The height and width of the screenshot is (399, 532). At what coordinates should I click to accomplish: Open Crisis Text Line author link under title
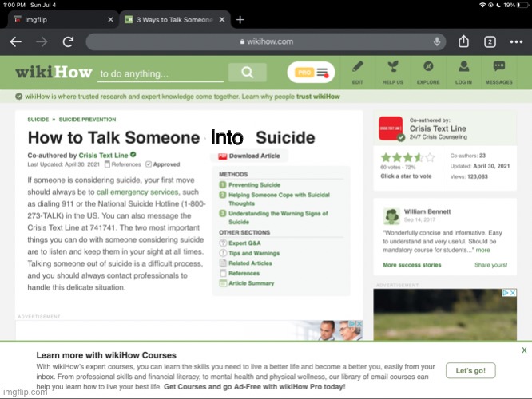point(103,156)
